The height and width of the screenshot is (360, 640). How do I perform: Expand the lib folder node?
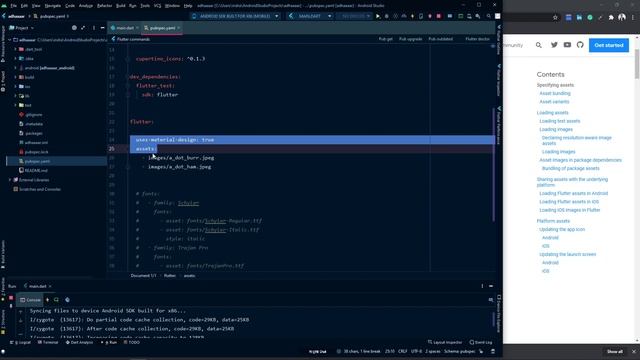point(16,96)
